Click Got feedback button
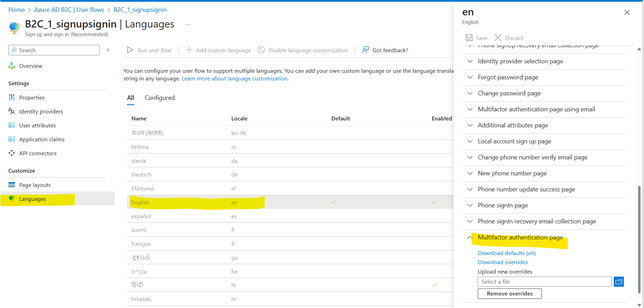This screenshot has width=644, height=308. tap(385, 50)
